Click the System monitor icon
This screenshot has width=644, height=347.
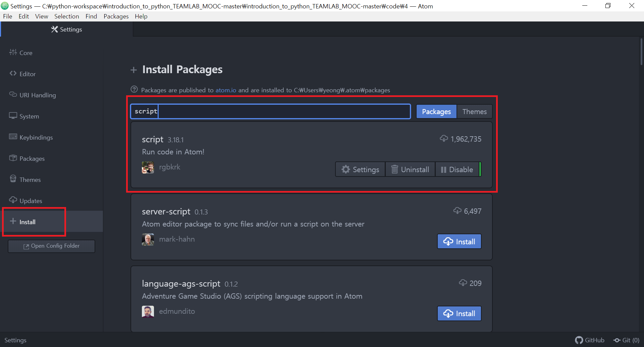13,115
